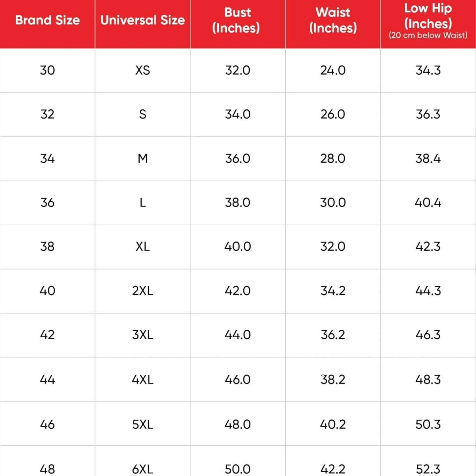The width and height of the screenshot is (476, 476).
Task: Click the Low Hip (Inches) header
Action: pyautogui.click(x=428, y=20)
